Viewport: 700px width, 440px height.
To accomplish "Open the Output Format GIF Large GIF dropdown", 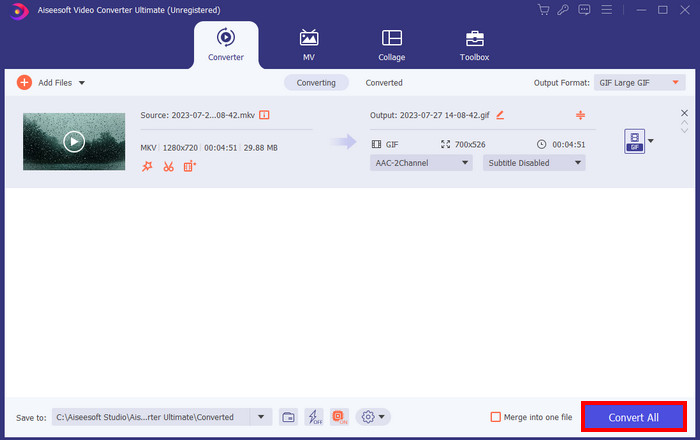I will coord(639,83).
